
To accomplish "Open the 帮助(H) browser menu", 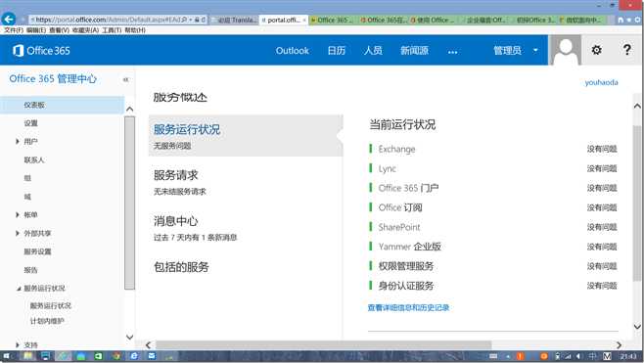I will (x=135, y=30).
